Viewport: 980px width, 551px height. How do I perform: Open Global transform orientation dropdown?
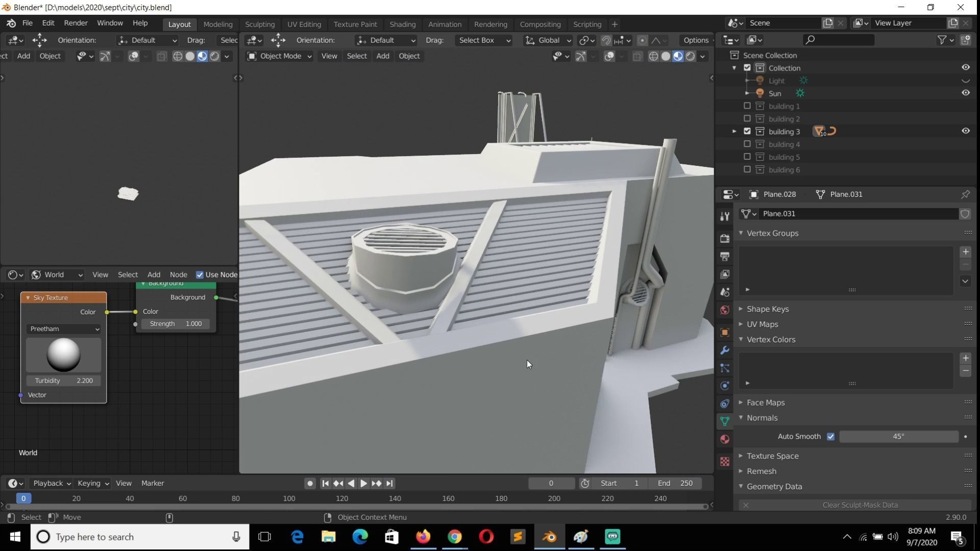(548, 40)
